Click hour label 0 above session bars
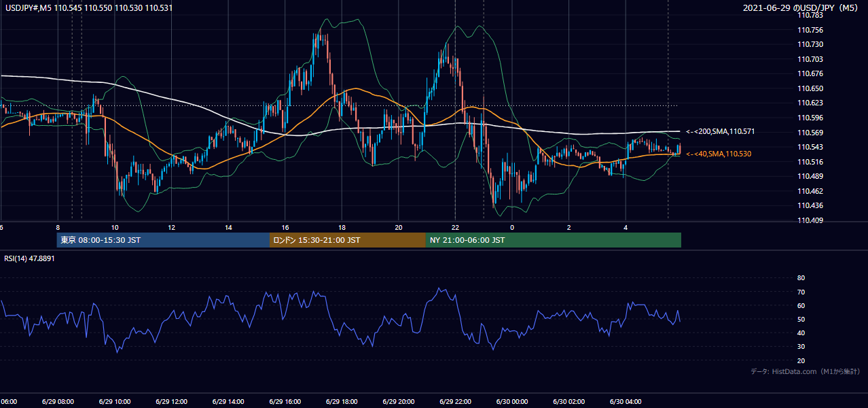 tap(512, 227)
